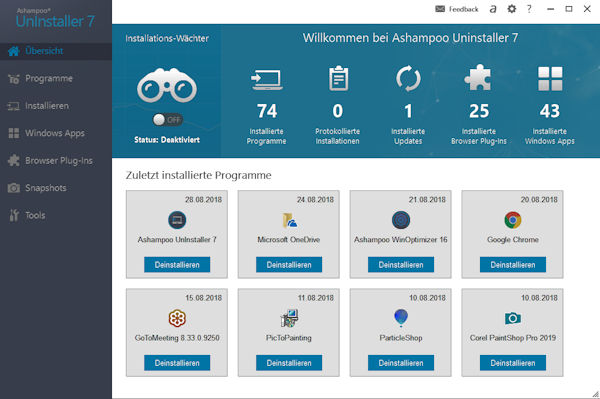Click Deinstallieren for Microsoft OneDrive

289,264
